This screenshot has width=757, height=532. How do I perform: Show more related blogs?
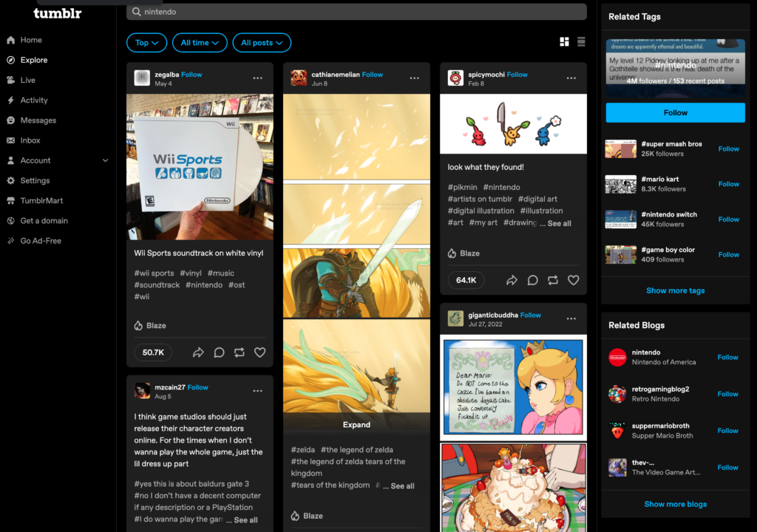click(x=675, y=504)
